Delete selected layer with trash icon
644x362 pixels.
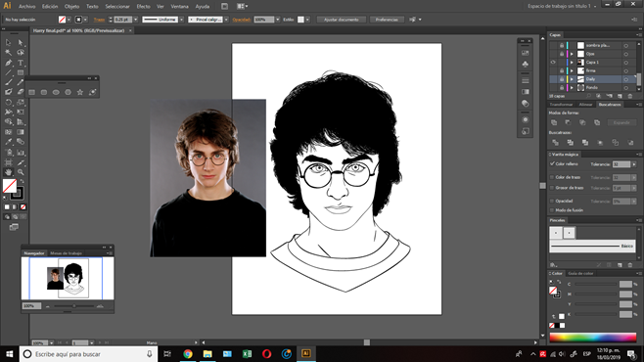coord(630,96)
